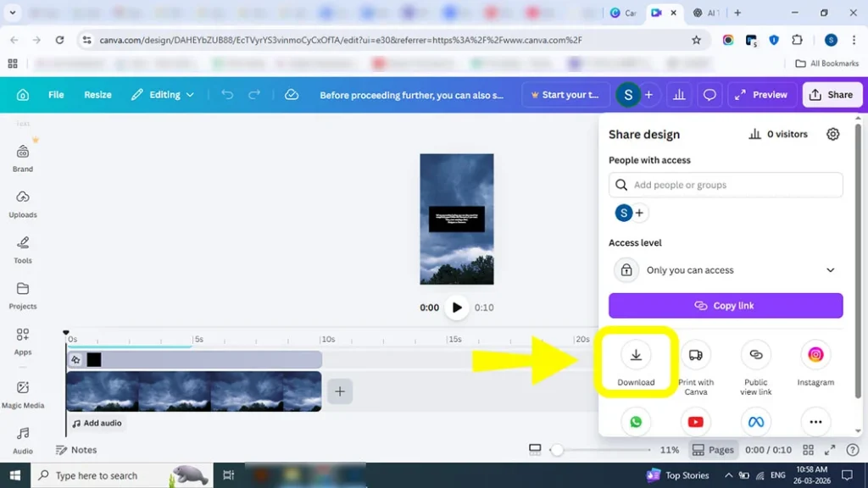Select the Brand sidebar icon
This screenshot has height=488, width=868.
coord(23,158)
